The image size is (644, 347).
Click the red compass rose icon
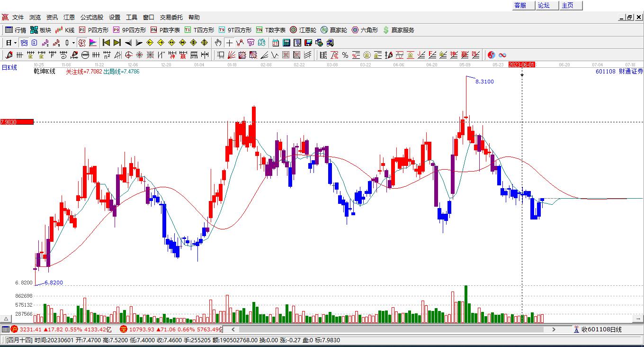(x=139, y=55)
